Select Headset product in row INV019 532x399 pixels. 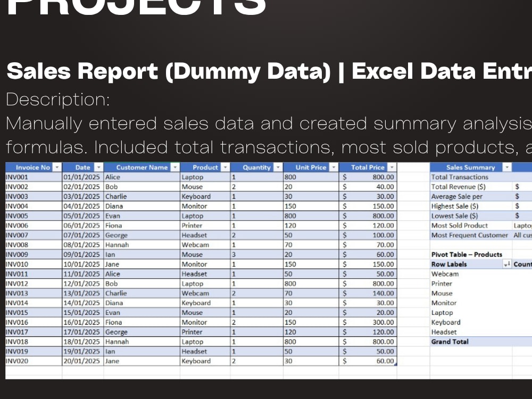point(205,352)
